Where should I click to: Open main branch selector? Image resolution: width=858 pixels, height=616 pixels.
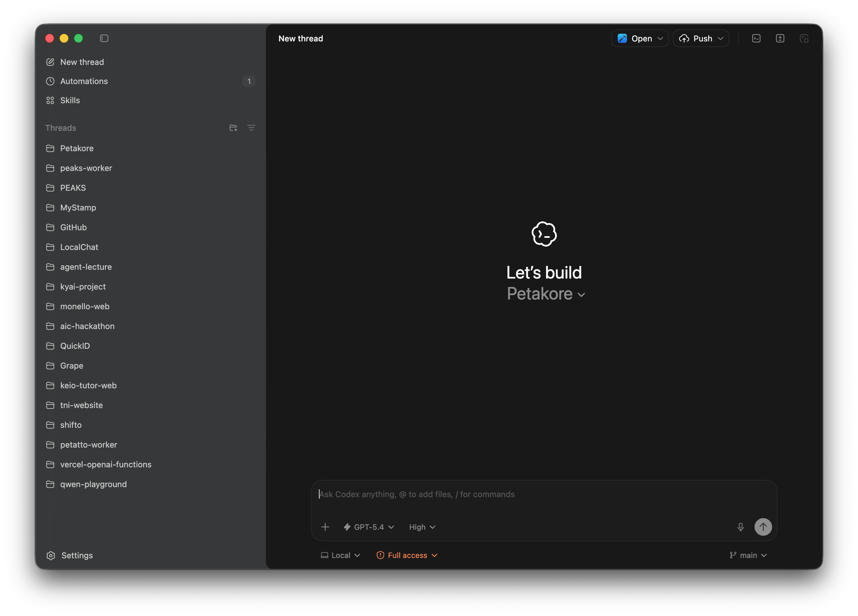pyautogui.click(x=748, y=555)
